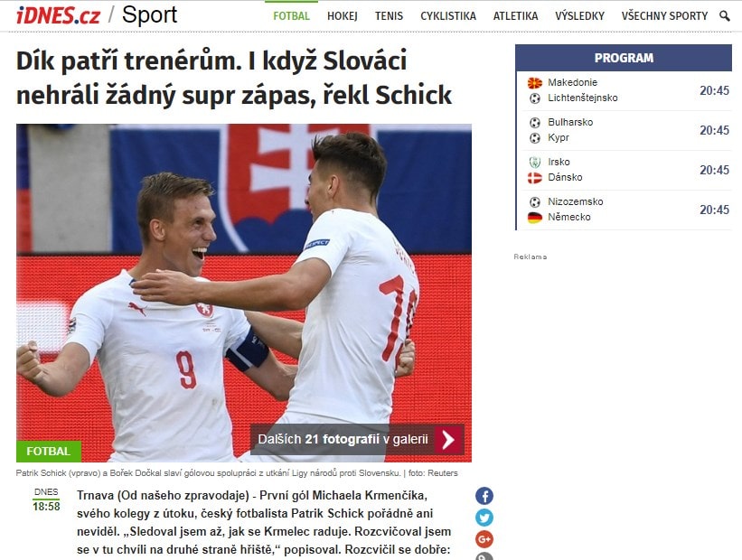Switch to the Hokej section

click(343, 16)
